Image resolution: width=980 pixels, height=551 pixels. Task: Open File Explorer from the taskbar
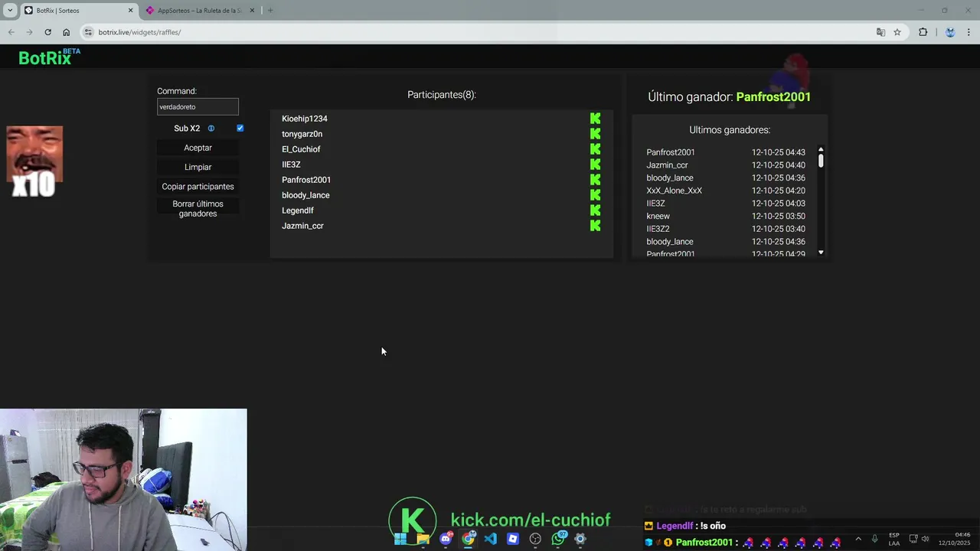click(423, 539)
